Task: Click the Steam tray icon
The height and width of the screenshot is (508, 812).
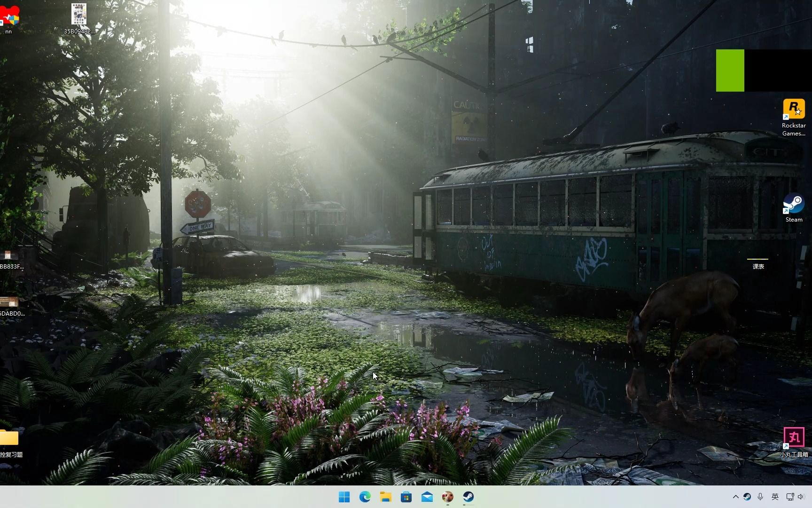Action: 747,497
